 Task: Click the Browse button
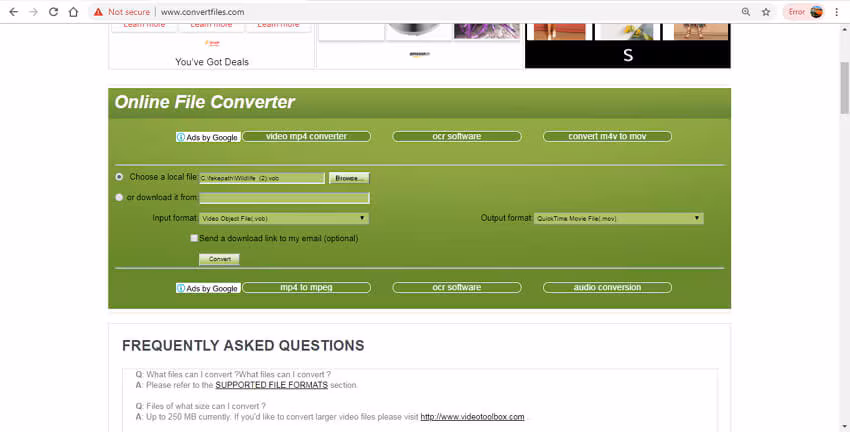[x=349, y=178]
